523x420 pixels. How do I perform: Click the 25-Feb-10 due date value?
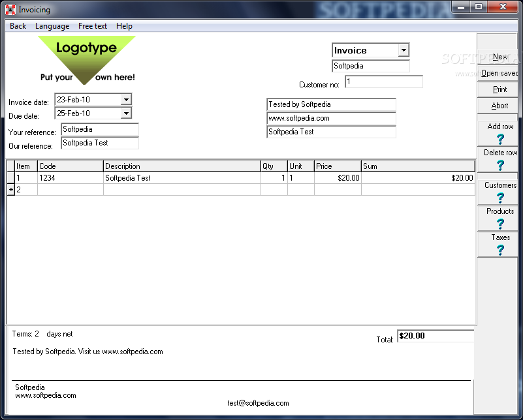tap(73, 113)
